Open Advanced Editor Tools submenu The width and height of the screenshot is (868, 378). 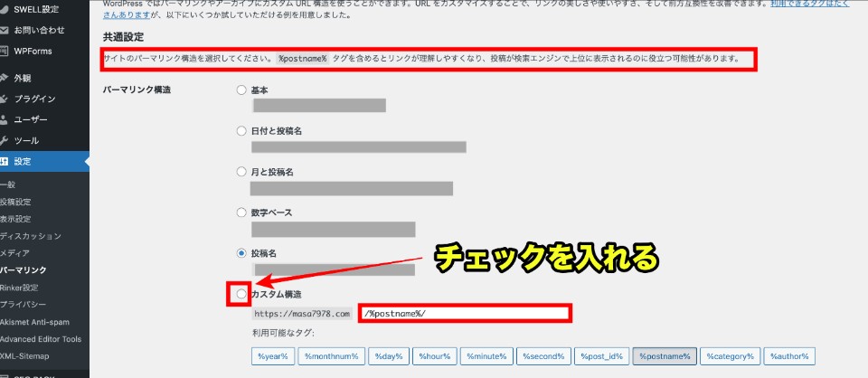point(41,339)
